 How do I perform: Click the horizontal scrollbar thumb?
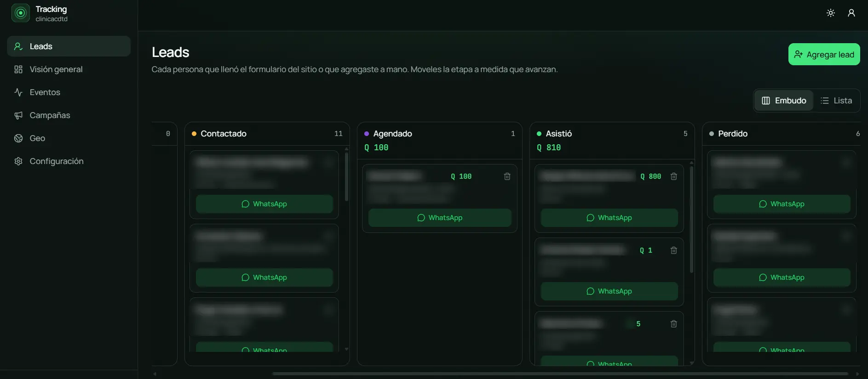point(560,373)
